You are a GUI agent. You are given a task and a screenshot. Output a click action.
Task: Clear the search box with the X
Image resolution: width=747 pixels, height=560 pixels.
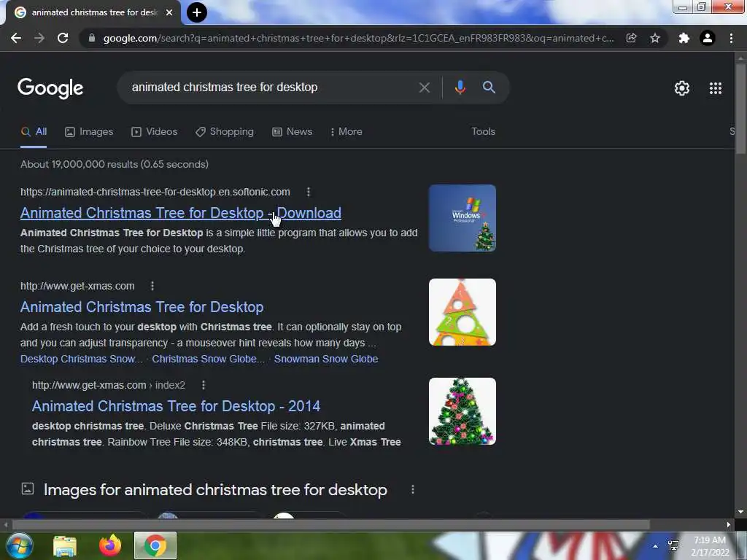click(424, 87)
